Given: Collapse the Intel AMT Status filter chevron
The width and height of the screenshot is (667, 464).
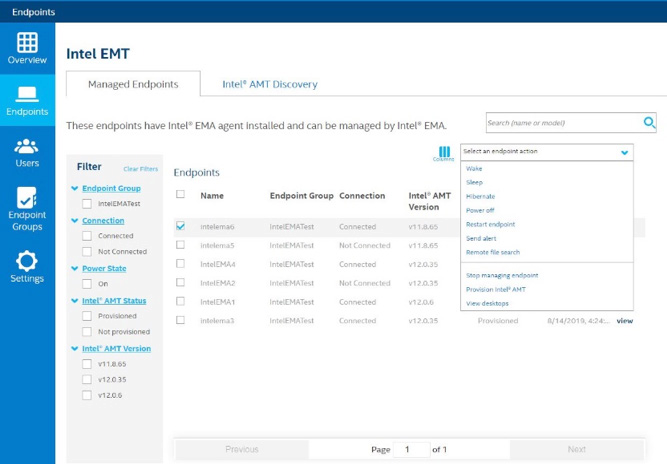Looking at the screenshot, I should tap(75, 301).
